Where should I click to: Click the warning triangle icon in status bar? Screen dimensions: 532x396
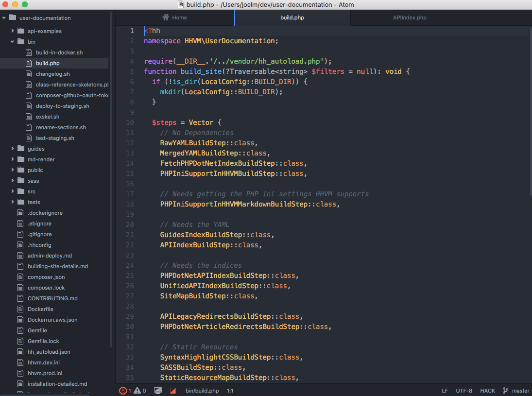(137, 391)
